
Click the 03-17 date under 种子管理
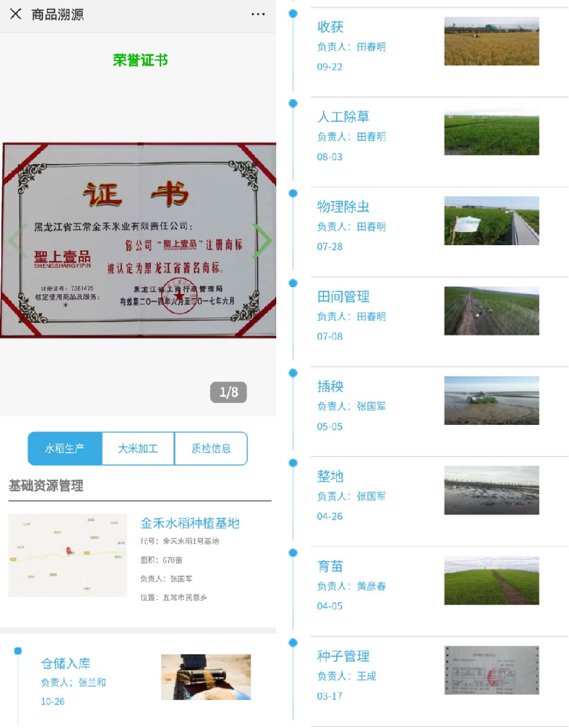tap(330, 696)
